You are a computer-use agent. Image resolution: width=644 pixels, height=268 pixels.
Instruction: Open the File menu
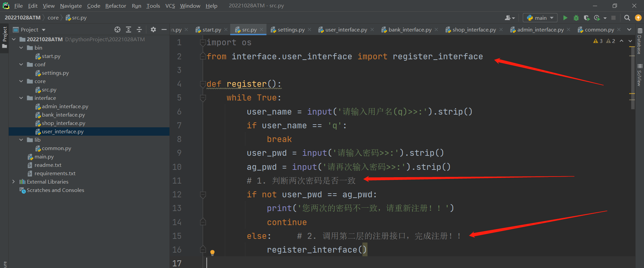[x=18, y=6]
